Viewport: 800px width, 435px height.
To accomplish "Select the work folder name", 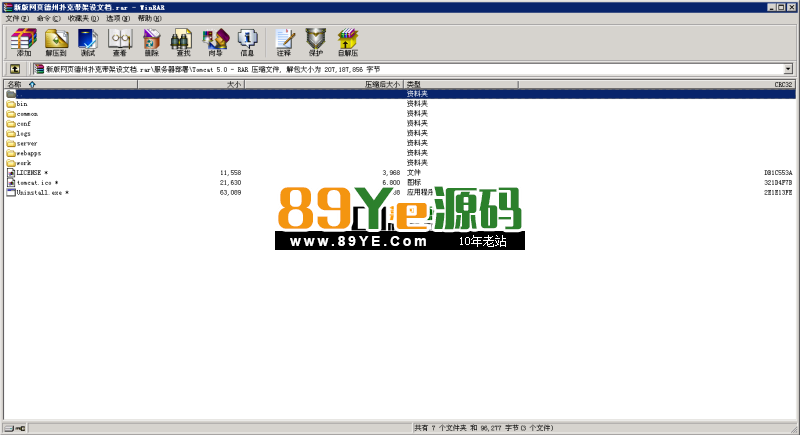I will pyautogui.click(x=23, y=163).
